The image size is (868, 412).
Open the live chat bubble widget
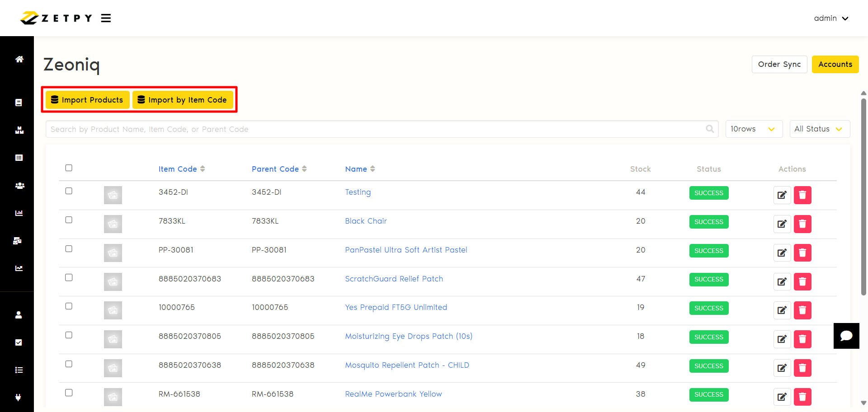[846, 336]
